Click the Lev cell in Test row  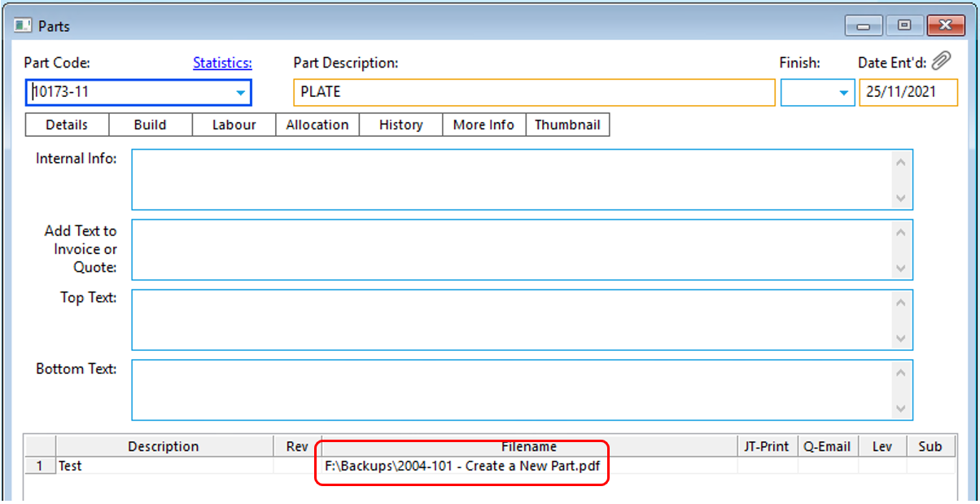point(882,466)
